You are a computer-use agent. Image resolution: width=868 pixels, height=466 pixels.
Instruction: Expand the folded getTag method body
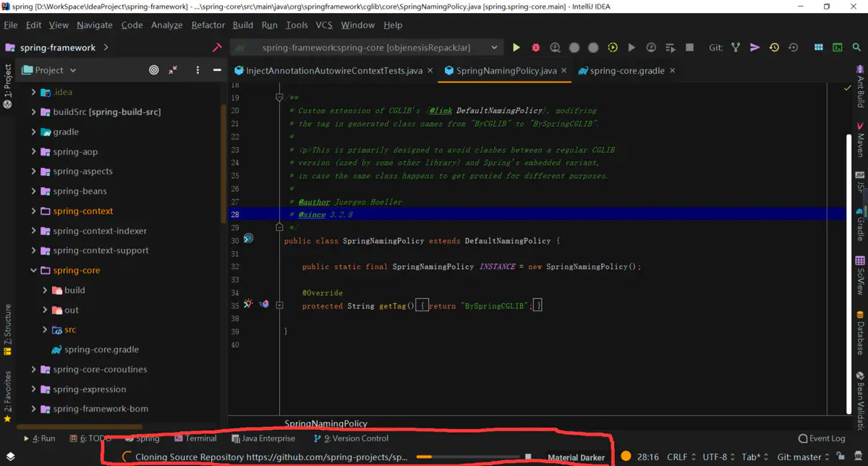coord(279,305)
